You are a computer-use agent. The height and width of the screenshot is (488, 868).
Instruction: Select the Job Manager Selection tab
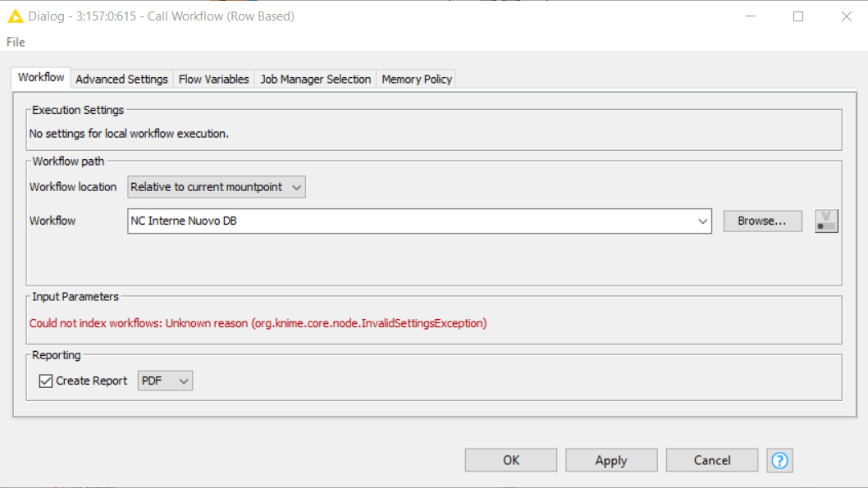314,79
